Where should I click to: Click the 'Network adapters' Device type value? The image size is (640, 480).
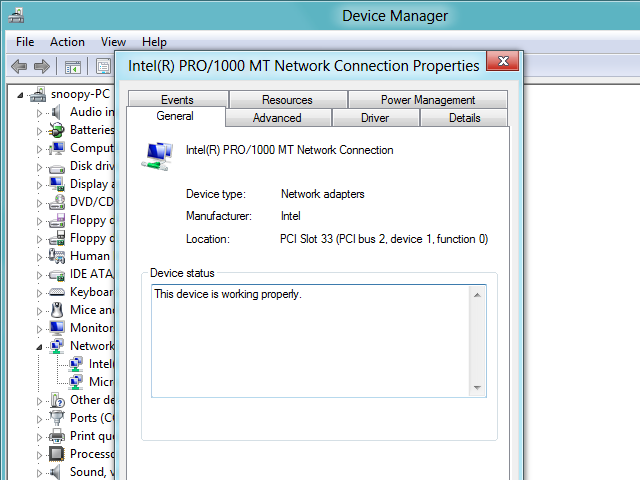322,194
